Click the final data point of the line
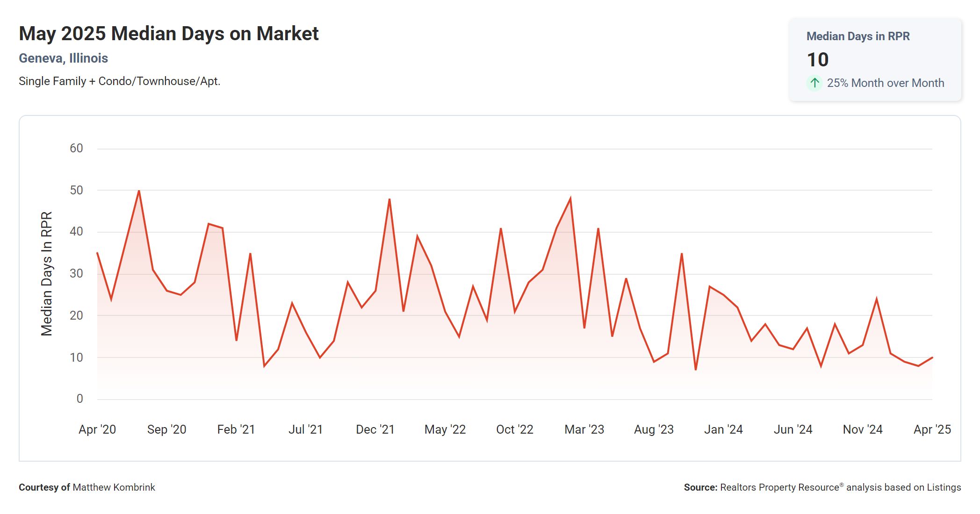The height and width of the screenshot is (514, 980). [932, 357]
